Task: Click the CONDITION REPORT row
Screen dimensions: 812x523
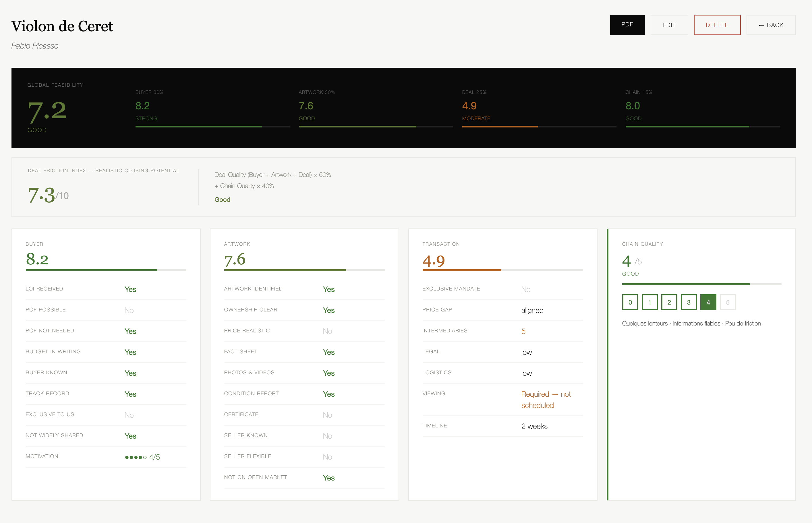Action: click(x=304, y=394)
